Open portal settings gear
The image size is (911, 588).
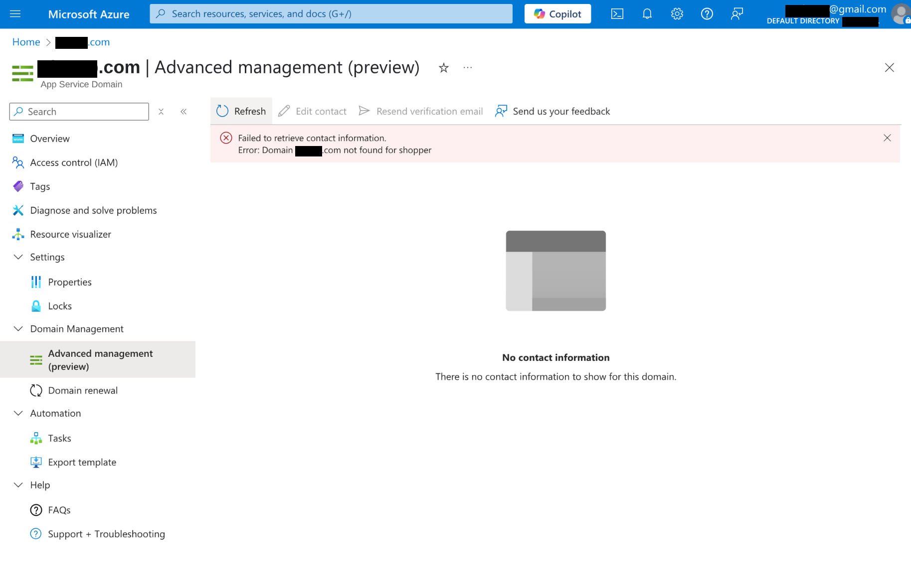tap(677, 14)
